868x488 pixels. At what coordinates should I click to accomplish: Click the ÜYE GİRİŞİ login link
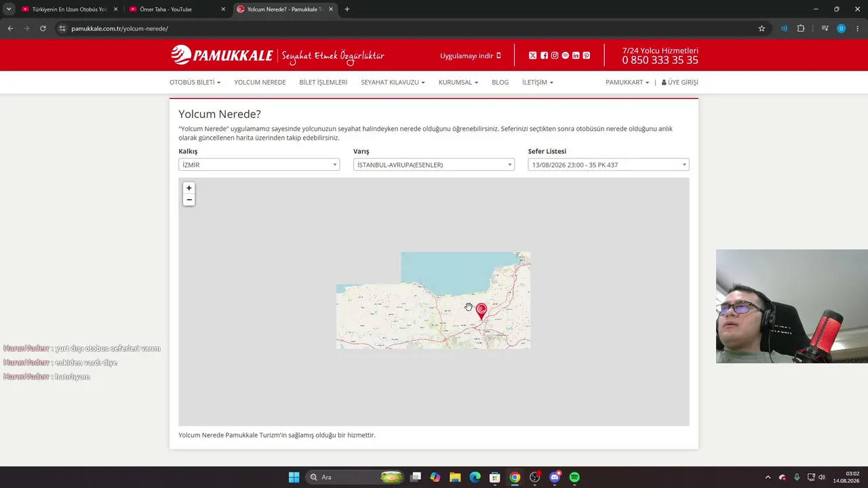click(x=679, y=82)
